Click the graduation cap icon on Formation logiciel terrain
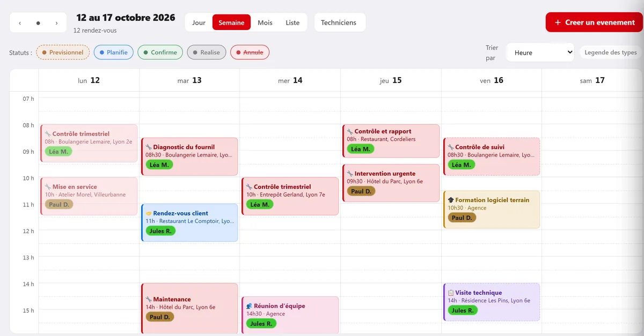Image resolution: width=644 pixels, height=336 pixels. coord(451,200)
